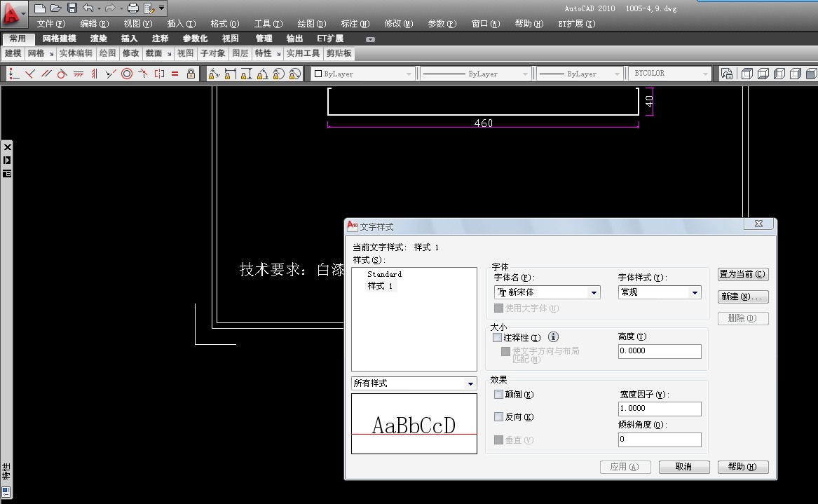
Task: Select the Equal constraint icon
Action: (x=175, y=74)
